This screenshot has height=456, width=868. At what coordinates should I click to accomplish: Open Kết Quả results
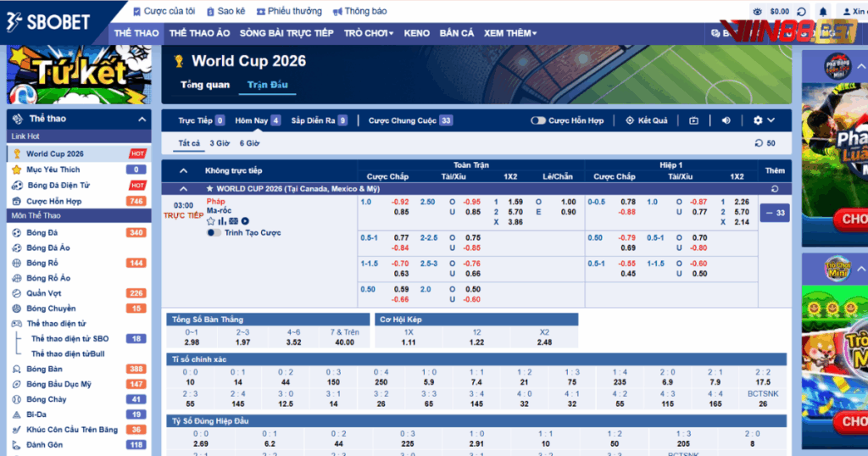(646, 120)
